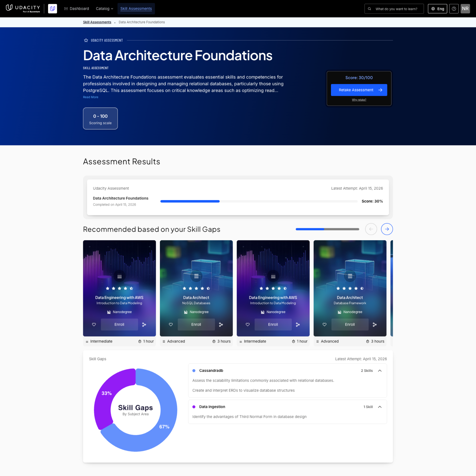
Task: Select the Skill Assessments navigation tab
Action: 136,9
